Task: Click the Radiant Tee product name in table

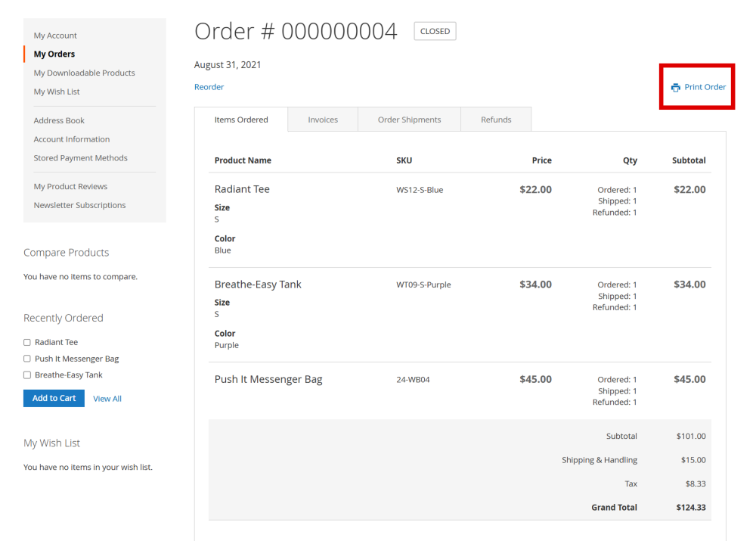Action: click(x=242, y=189)
